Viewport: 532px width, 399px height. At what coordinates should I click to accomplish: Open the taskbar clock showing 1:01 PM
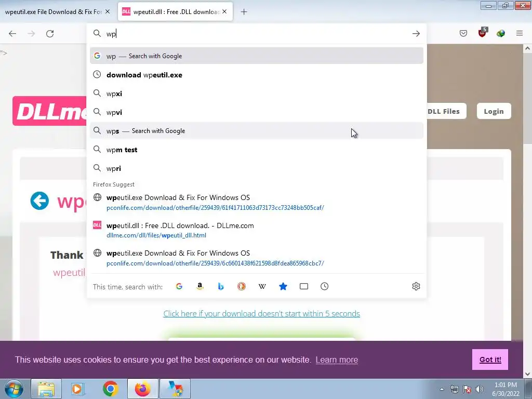(506, 389)
